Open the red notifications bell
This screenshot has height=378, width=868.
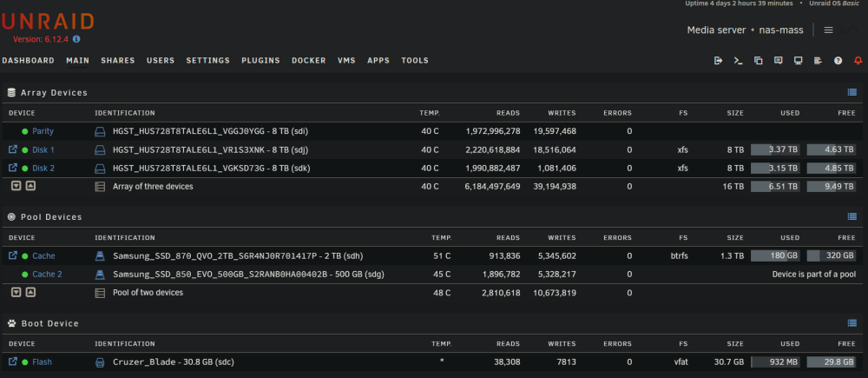(858, 61)
